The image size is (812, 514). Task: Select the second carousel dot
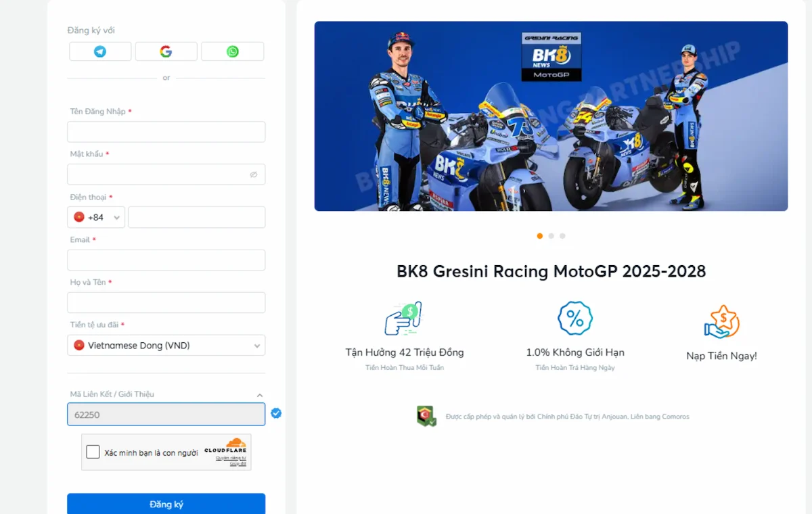click(551, 236)
